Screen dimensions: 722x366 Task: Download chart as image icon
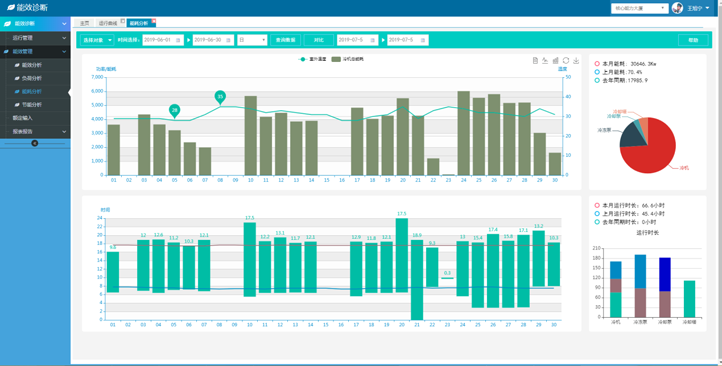[x=576, y=61]
